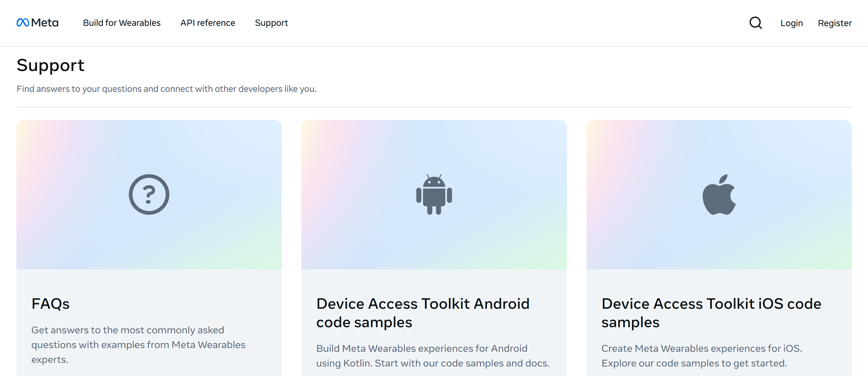The height and width of the screenshot is (376, 868).
Task: Click 'Build Meta Wearables experiences for Android' text
Action: pos(433,355)
